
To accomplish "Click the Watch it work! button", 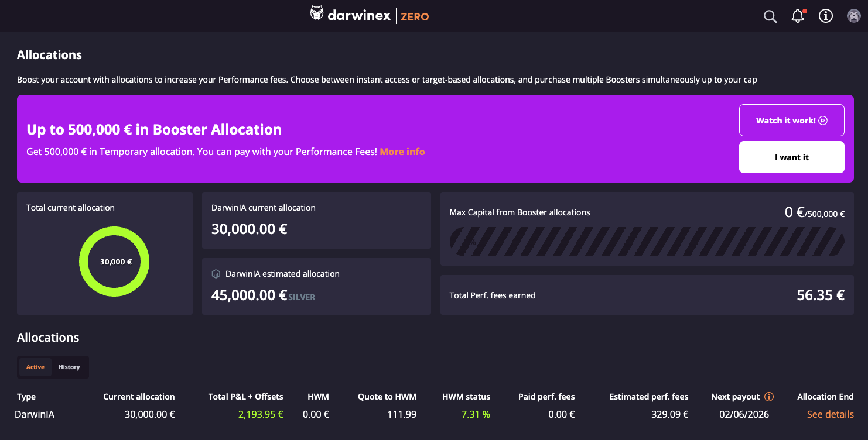I will click(x=792, y=120).
